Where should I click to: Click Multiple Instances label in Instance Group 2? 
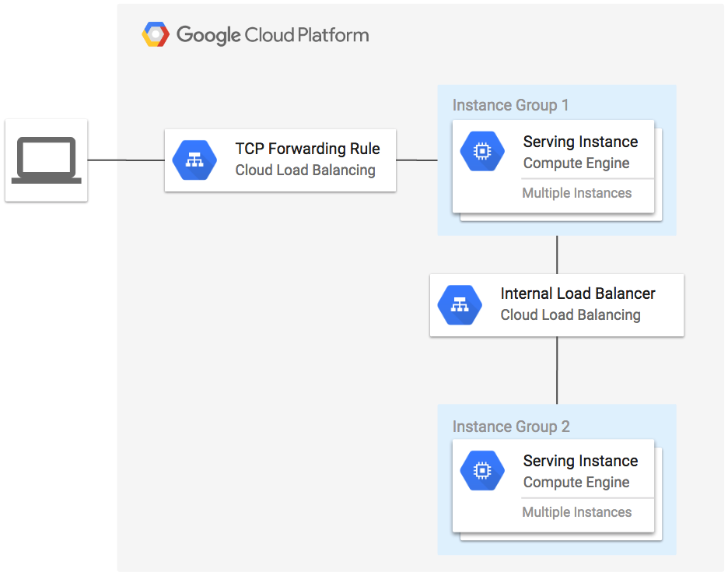pyautogui.click(x=576, y=512)
